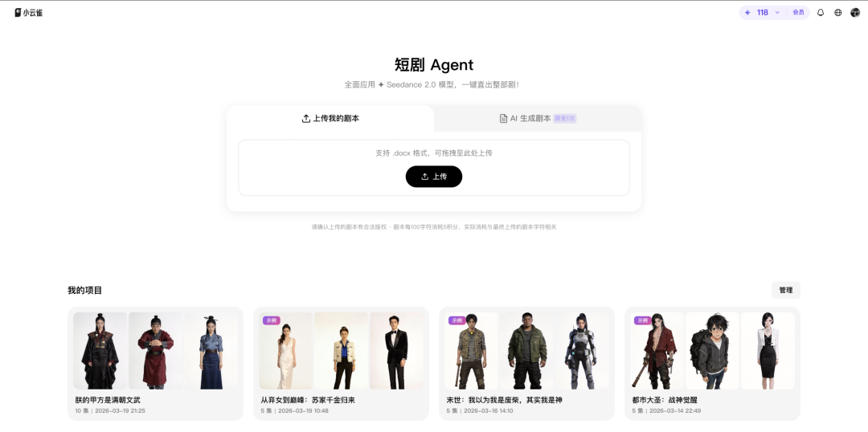The image size is (868, 432).
Task: Click the 限免1次 badge
Action: tap(565, 118)
